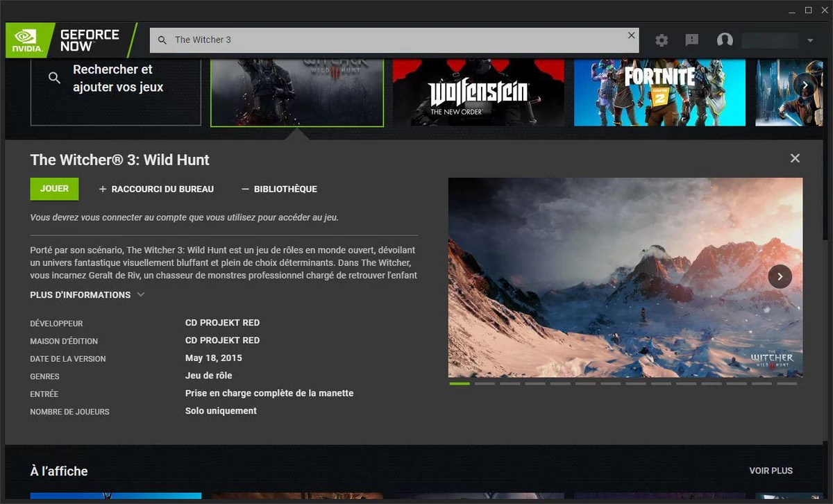
Task: Click the May 18, 2015 release date
Action: (x=214, y=358)
